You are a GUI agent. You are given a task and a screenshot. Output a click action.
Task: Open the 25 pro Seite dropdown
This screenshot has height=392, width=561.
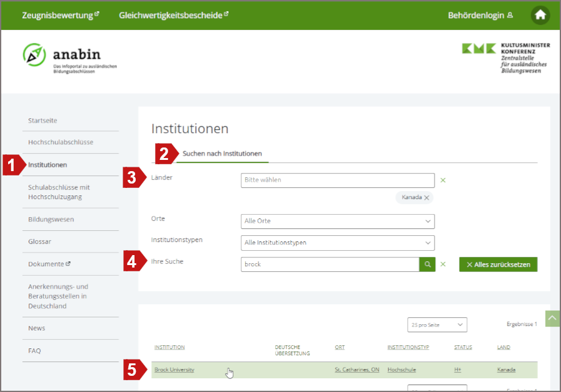(x=438, y=325)
